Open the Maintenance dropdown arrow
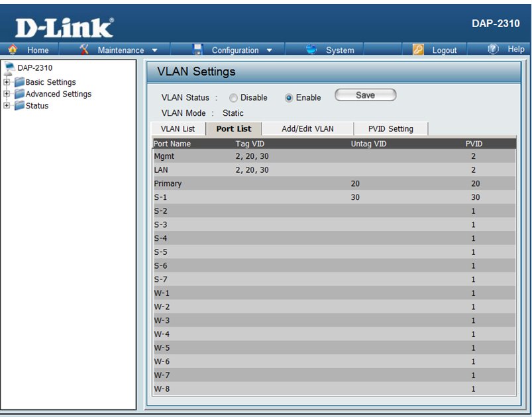532x417 pixels. click(154, 50)
